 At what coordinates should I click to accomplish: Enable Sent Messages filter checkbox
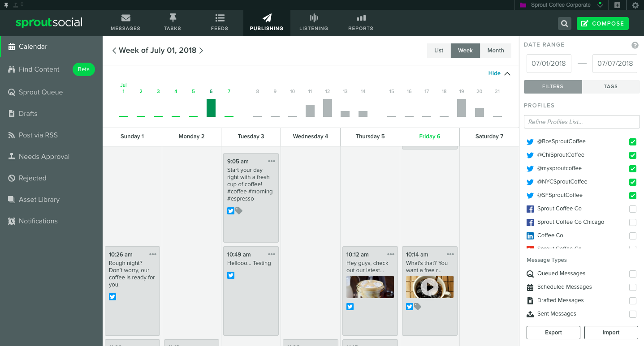coord(633,314)
